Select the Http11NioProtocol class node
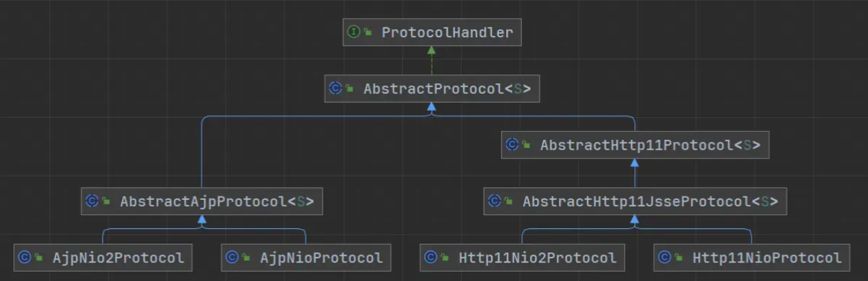The height and width of the screenshot is (281, 868). 767,257
